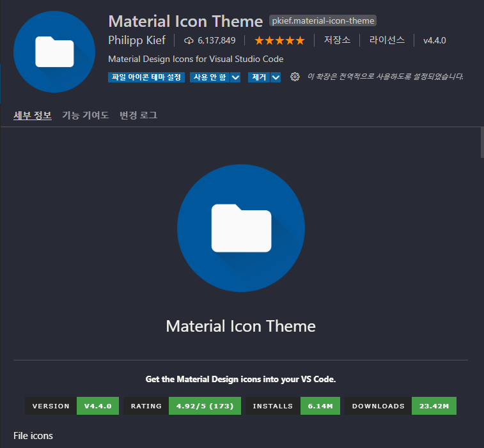This screenshot has height=448, width=484.
Task: Click the 파일 아이콘 테마 설정 button
Action: pyautogui.click(x=146, y=77)
